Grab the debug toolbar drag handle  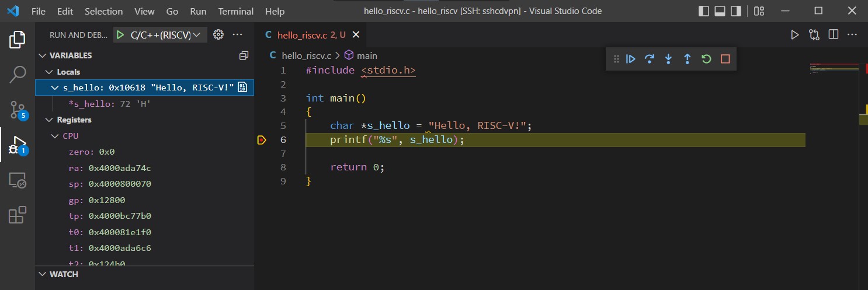click(x=615, y=59)
